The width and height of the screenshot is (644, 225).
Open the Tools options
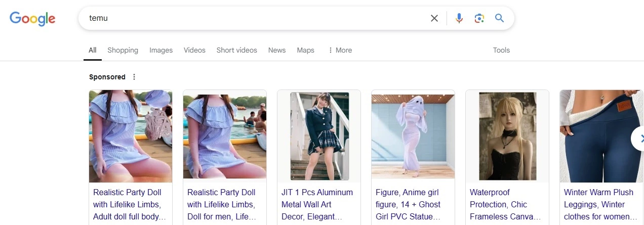point(501,50)
